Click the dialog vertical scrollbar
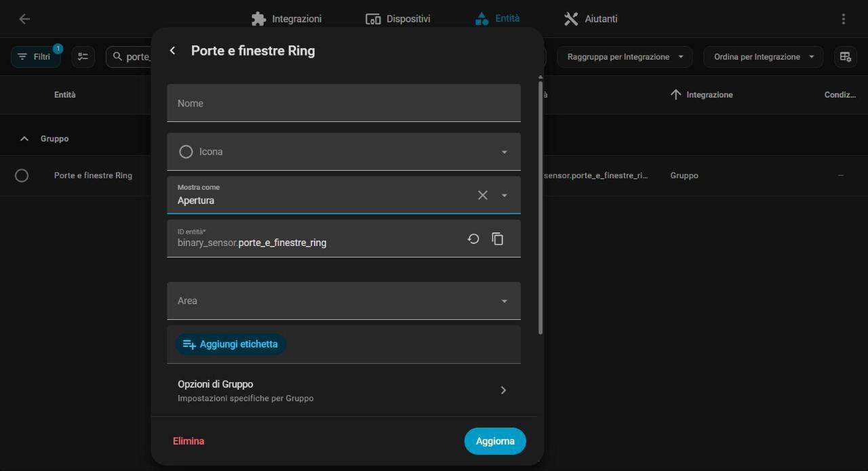868x471 pixels. click(540, 208)
